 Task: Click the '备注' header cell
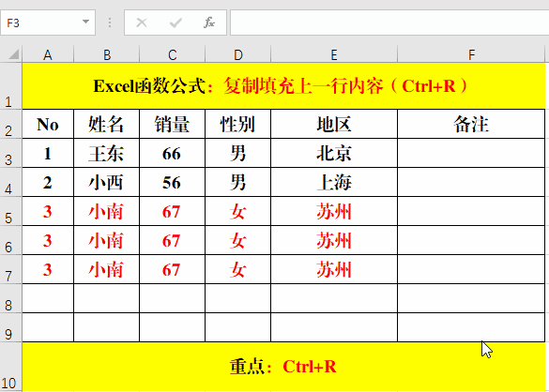tap(471, 124)
